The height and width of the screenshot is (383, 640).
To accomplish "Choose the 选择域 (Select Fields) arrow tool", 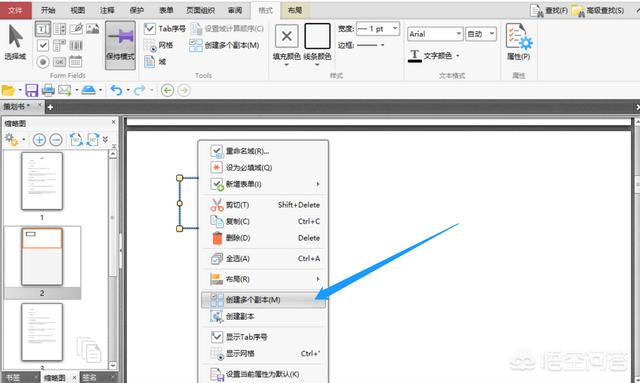I will pyautogui.click(x=16, y=42).
